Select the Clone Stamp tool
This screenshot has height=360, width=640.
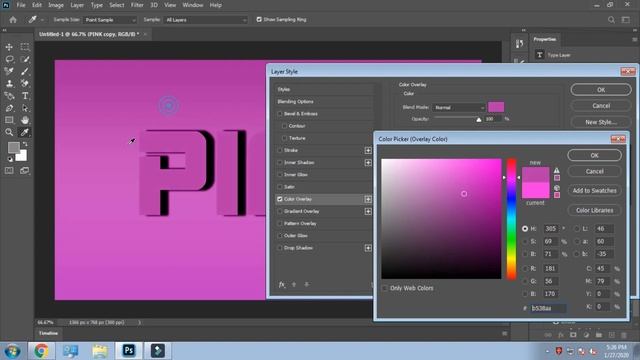click(9, 84)
